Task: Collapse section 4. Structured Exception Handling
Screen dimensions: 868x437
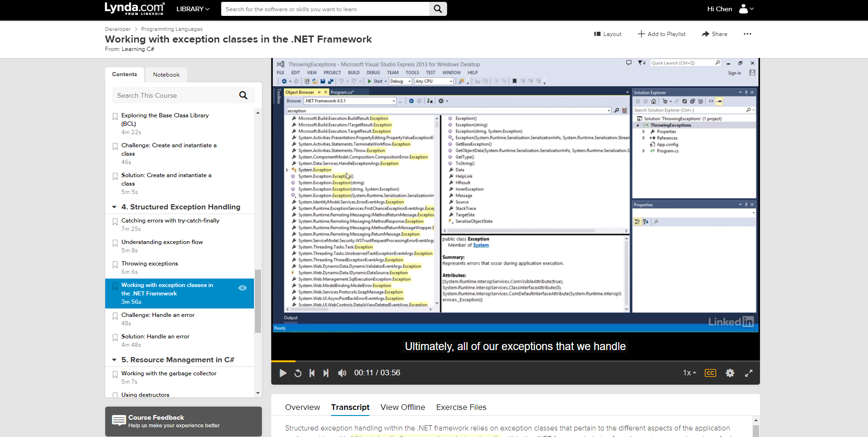Action: pyautogui.click(x=114, y=207)
